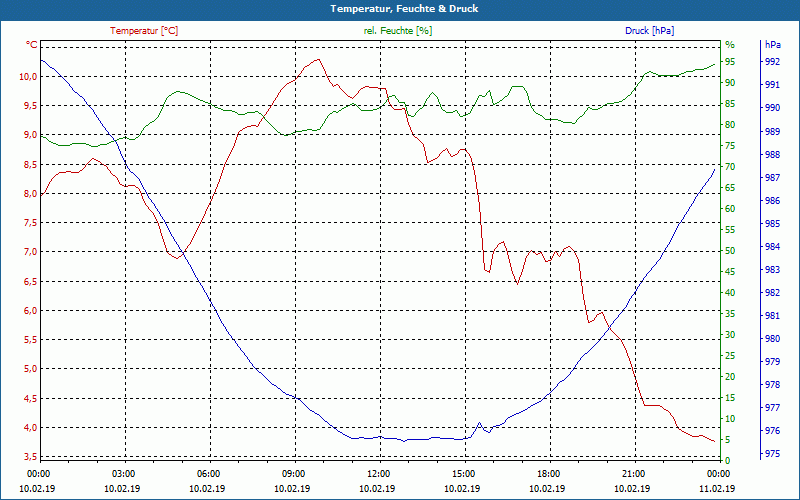Click the '980' pressure axis value
This screenshot has height=500, width=800.
772,339
